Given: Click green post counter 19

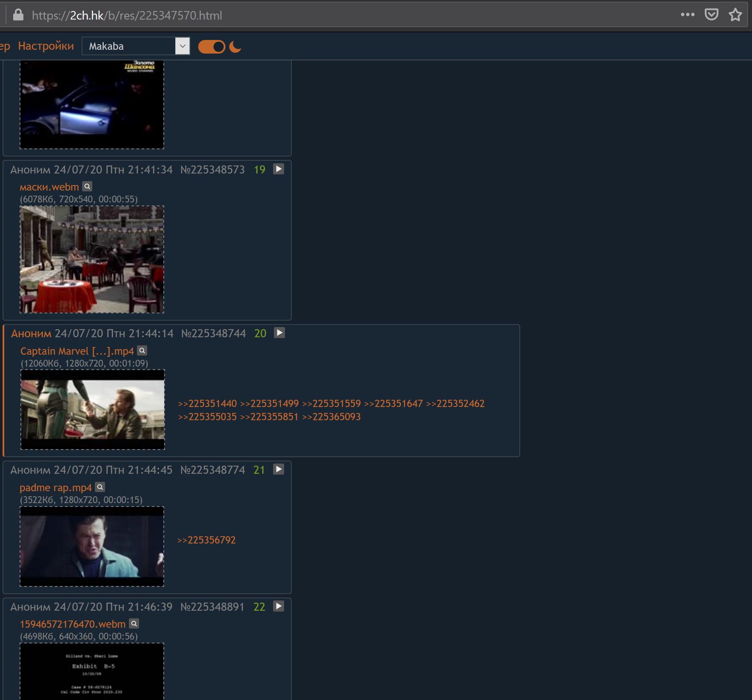Looking at the screenshot, I should 259,170.
